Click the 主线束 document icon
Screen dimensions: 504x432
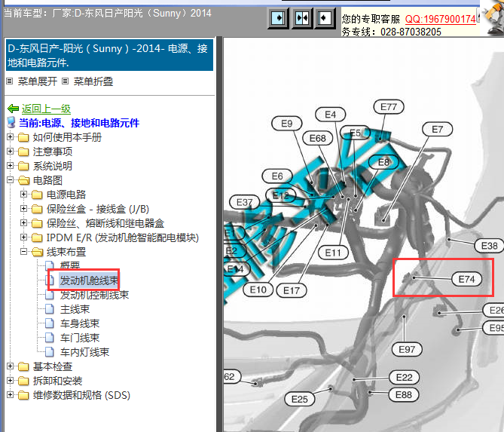[50, 309]
